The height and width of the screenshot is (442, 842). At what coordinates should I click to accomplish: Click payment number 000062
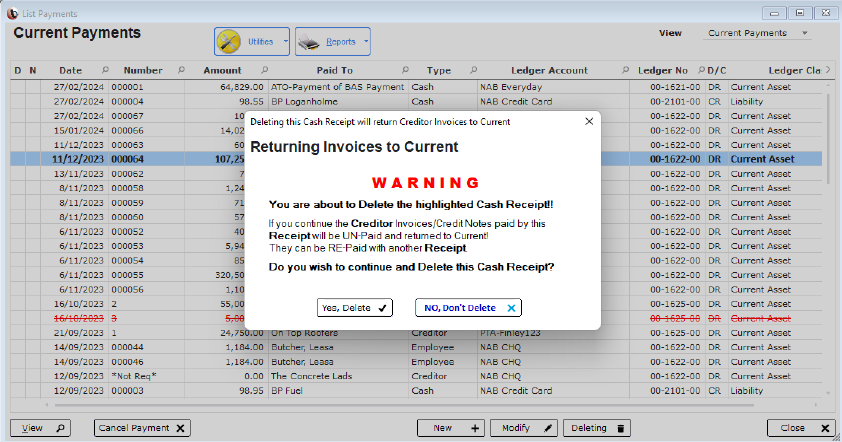[x=127, y=174]
